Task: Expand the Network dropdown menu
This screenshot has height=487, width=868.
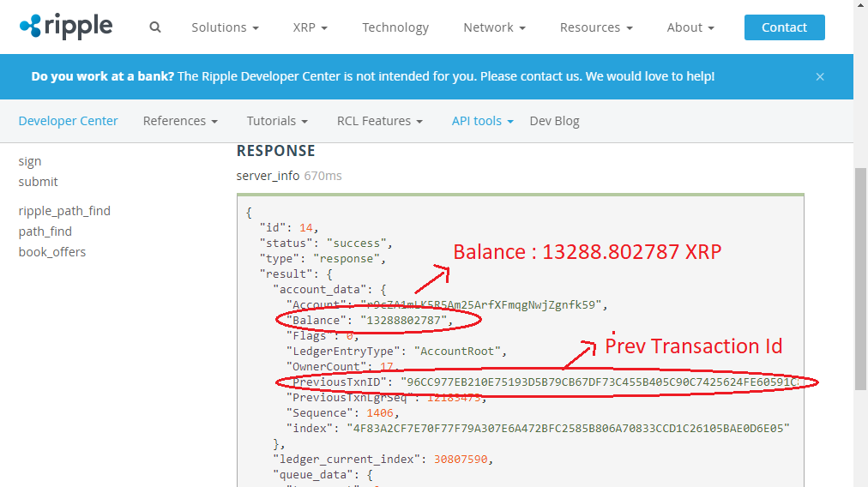Action: [x=494, y=27]
